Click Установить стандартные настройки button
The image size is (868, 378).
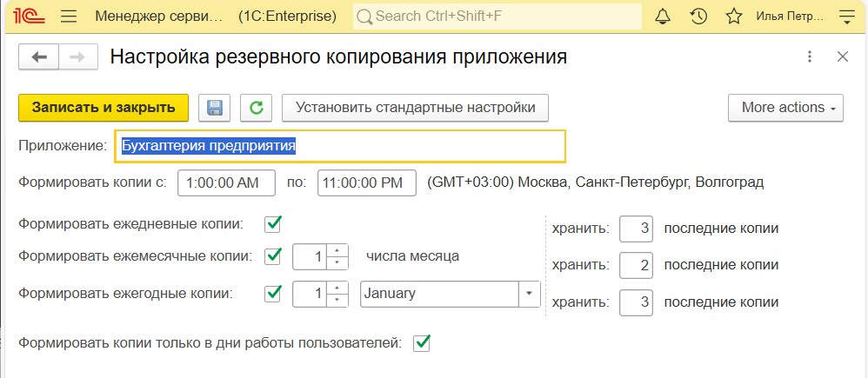(x=415, y=108)
